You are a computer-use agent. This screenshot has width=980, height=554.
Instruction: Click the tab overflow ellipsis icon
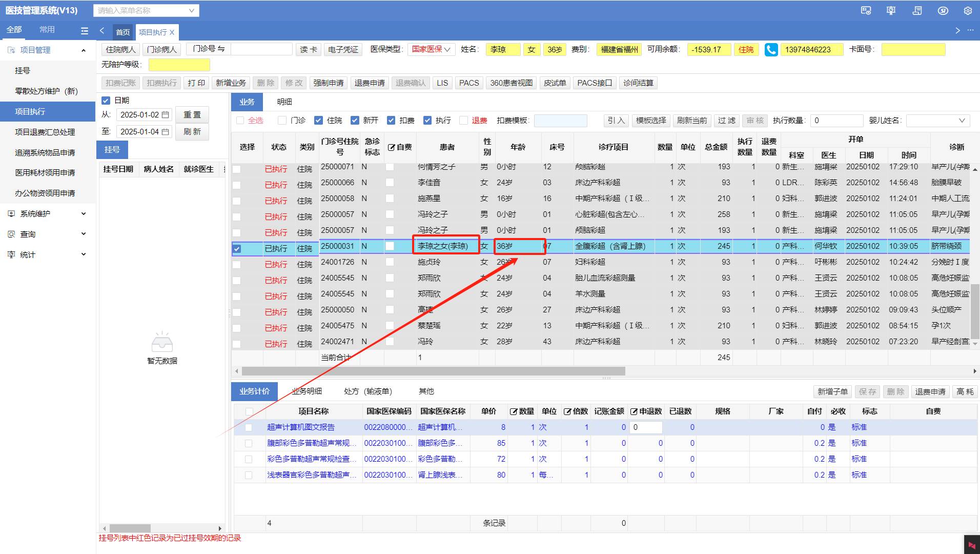pyautogui.click(x=970, y=31)
